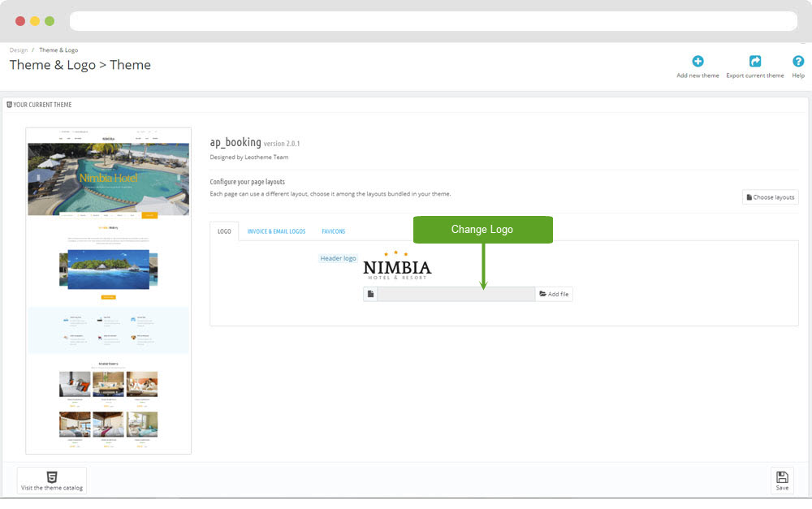
Task: Click the 'Configure your page layouts' heading
Action: (x=247, y=182)
